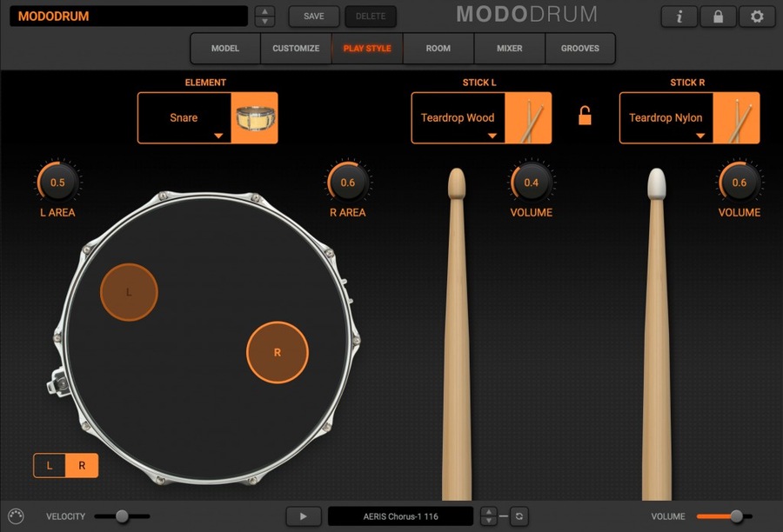This screenshot has width=783, height=532.
Task: Play the AERIS Chorus-1 116 groove
Action: [303, 515]
